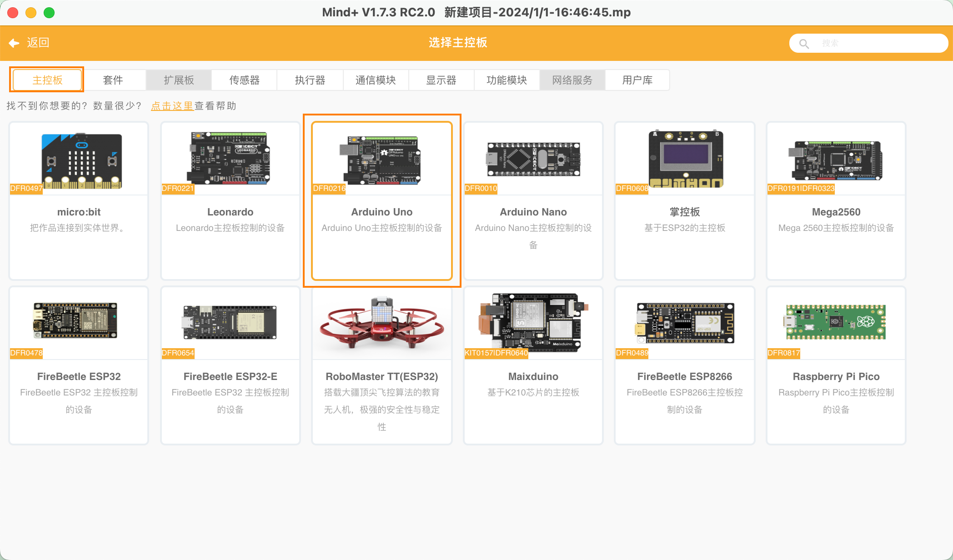953x560 pixels.
Task: Click the back arrow icon
Action: pos(14,43)
